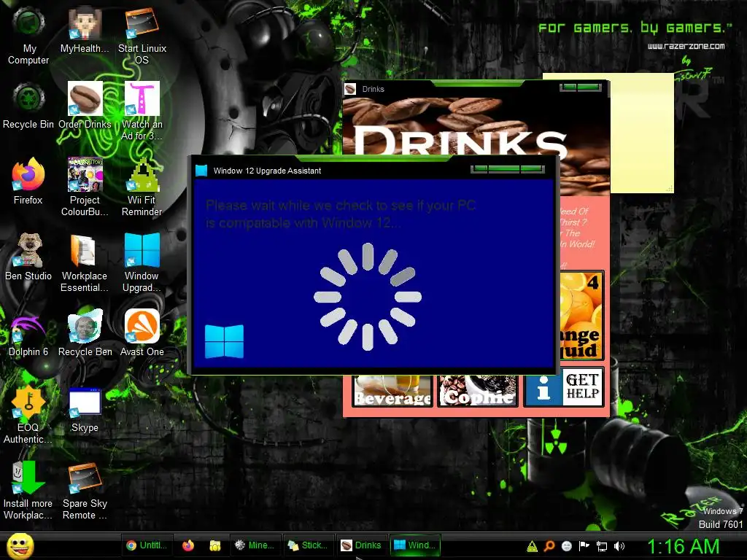Click the Drinks window title bar icon
The image size is (747, 560).
(x=350, y=89)
